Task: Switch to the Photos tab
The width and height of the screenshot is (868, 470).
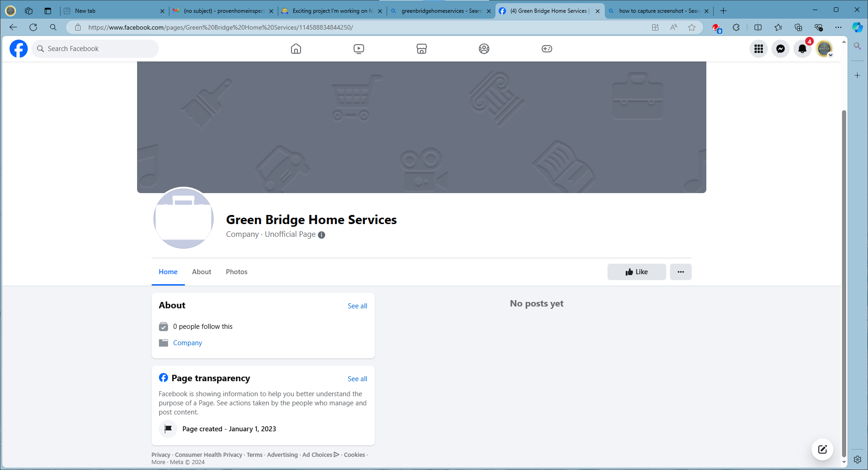Action: tap(237, 272)
